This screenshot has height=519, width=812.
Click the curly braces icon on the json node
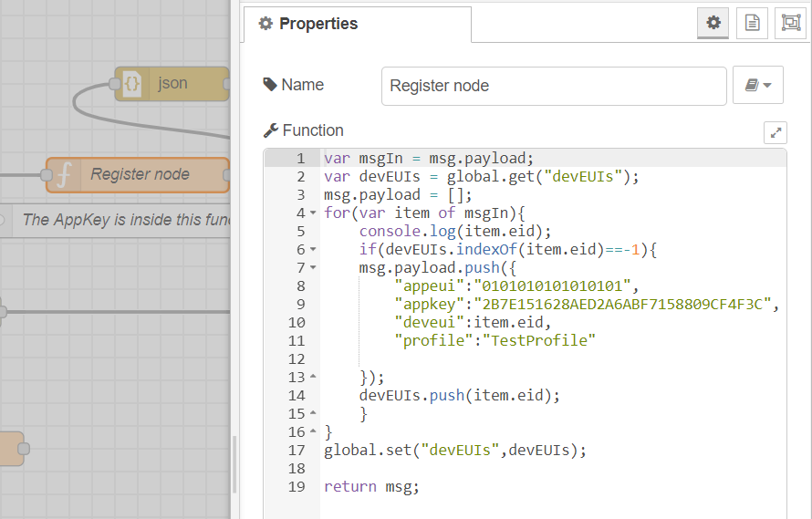click(x=132, y=83)
